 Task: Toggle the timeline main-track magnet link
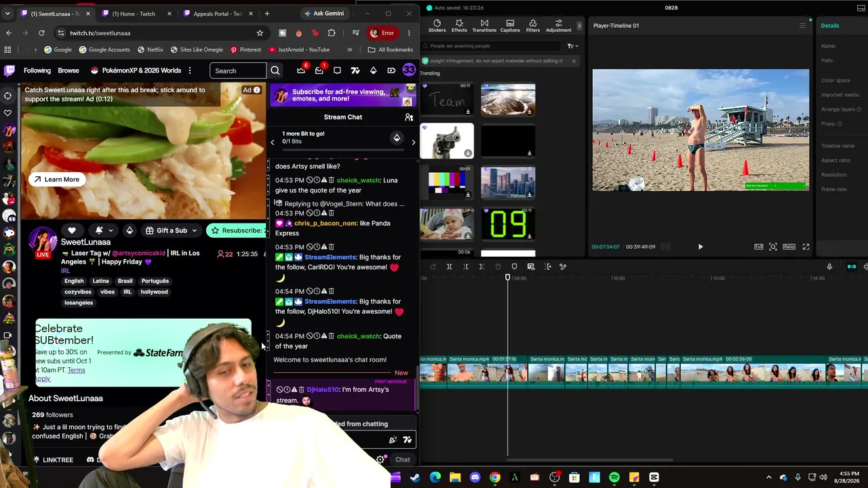click(852, 267)
